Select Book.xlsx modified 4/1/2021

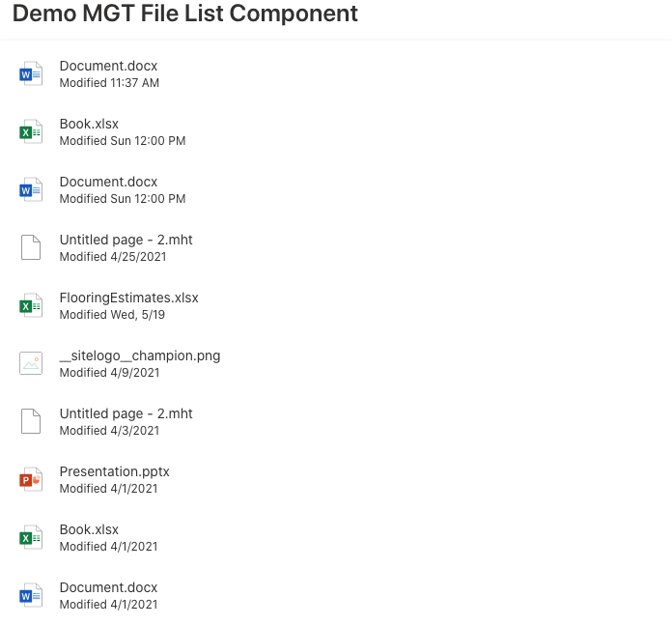(89, 529)
